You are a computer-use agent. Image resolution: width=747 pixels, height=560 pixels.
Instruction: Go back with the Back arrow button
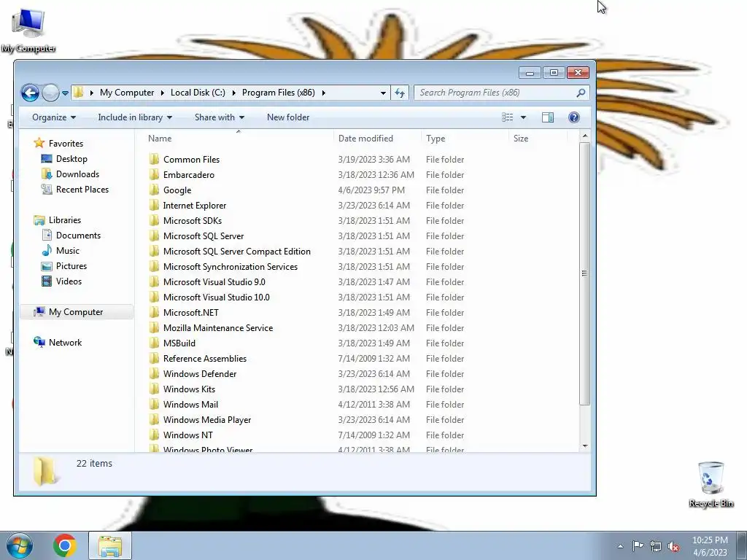(x=30, y=93)
